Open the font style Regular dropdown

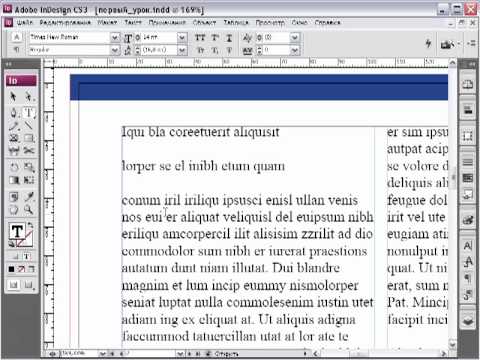(115, 50)
